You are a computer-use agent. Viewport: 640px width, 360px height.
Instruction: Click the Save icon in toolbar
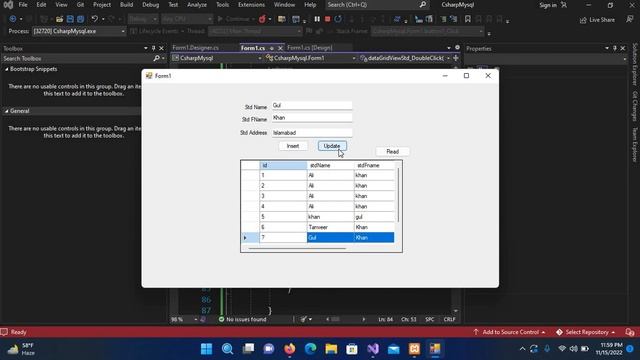point(70,19)
